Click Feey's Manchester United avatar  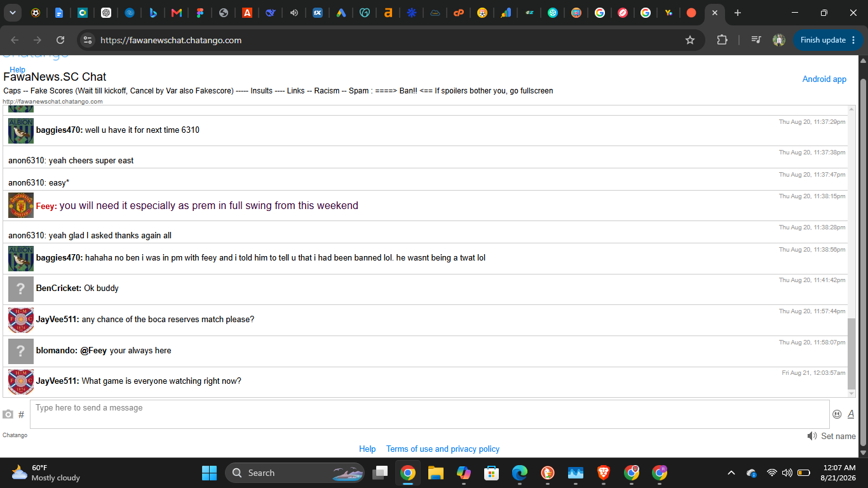click(x=21, y=206)
